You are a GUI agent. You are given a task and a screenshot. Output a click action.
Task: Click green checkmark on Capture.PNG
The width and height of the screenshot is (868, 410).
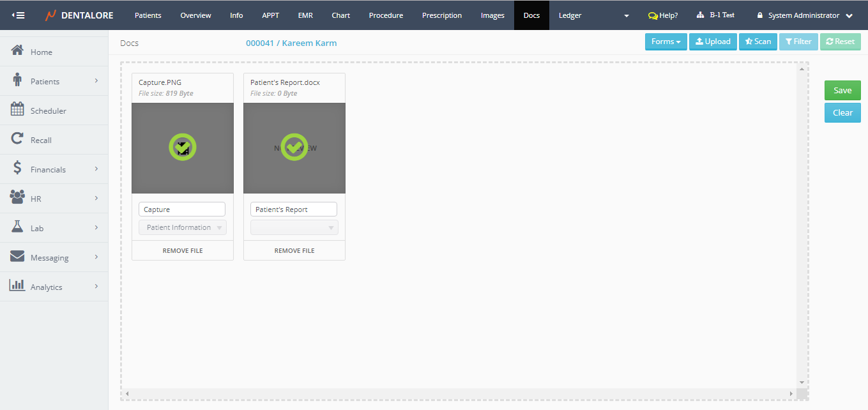click(183, 148)
